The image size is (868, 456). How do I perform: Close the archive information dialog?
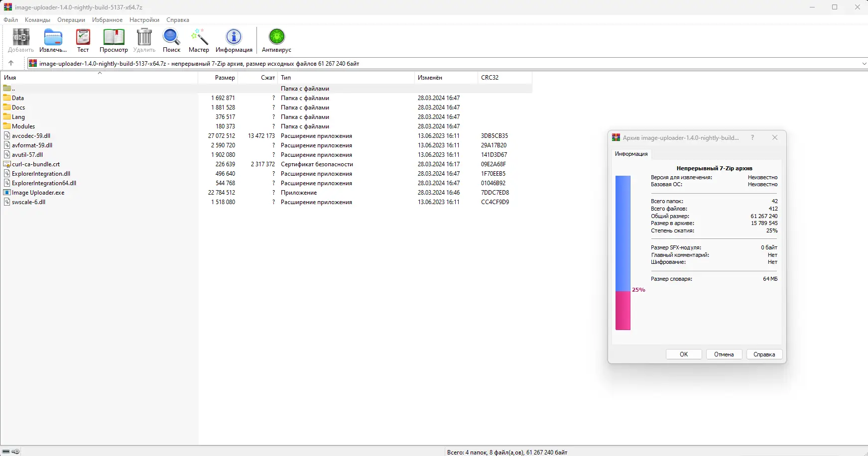click(775, 137)
